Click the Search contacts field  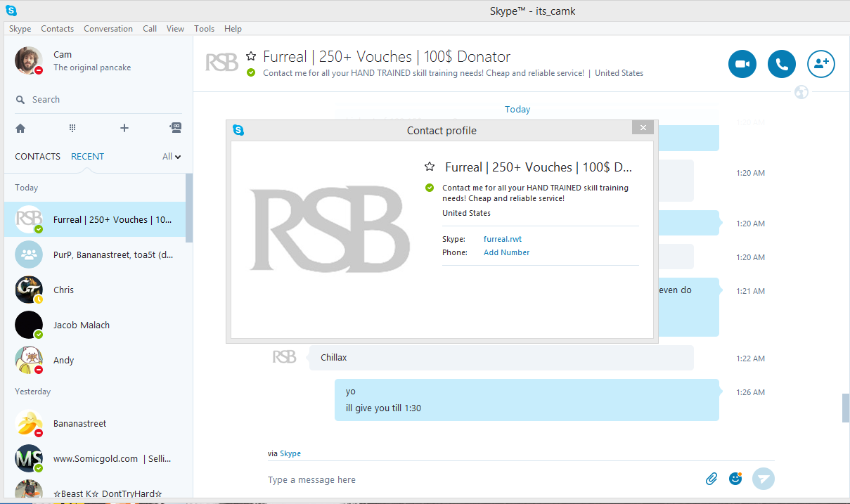tap(98, 100)
